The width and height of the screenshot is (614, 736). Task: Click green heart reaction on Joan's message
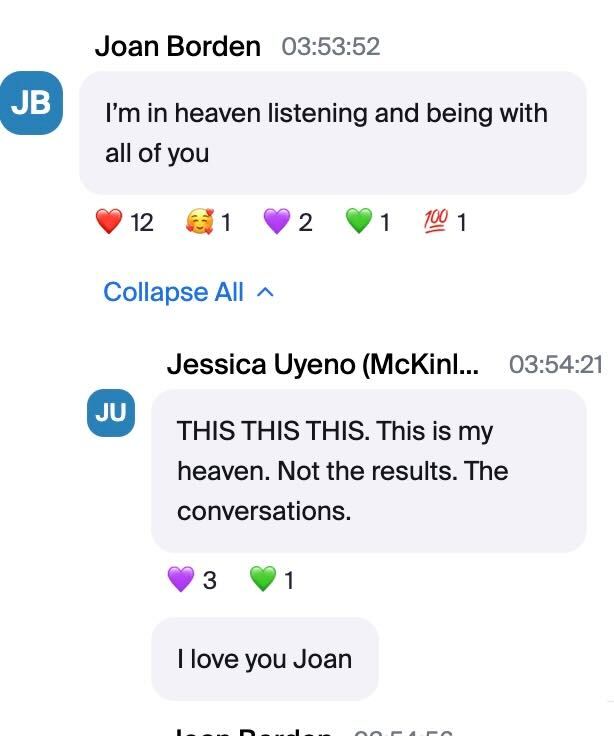(367, 222)
